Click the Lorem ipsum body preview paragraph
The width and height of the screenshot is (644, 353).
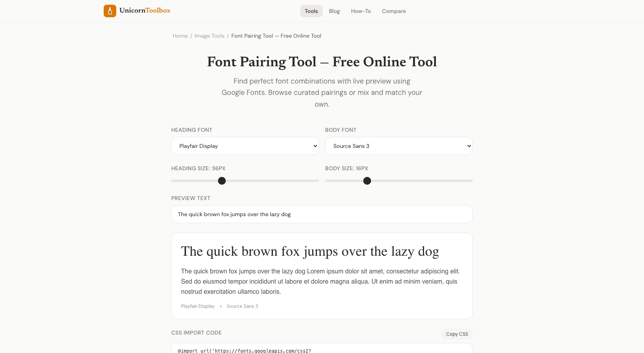[x=320, y=281]
